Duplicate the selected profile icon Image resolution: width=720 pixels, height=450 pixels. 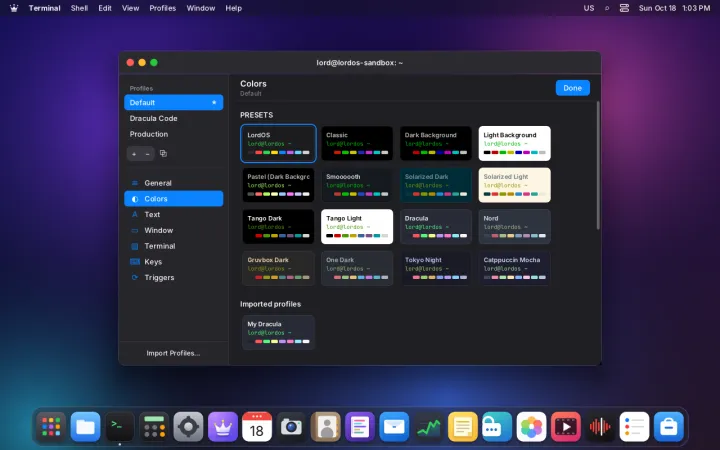tap(163, 153)
